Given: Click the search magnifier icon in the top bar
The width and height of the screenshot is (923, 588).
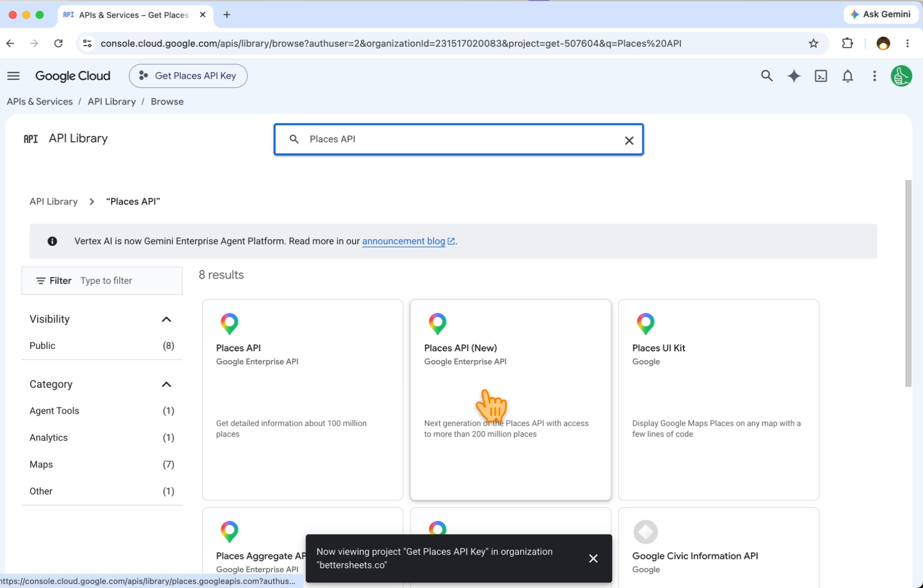Looking at the screenshot, I should pos(766,76).
